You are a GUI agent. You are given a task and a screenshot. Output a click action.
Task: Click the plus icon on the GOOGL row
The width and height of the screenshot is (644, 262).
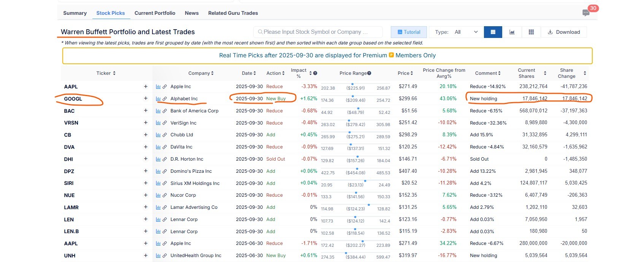pyautogui.click(x=146, y=99)
